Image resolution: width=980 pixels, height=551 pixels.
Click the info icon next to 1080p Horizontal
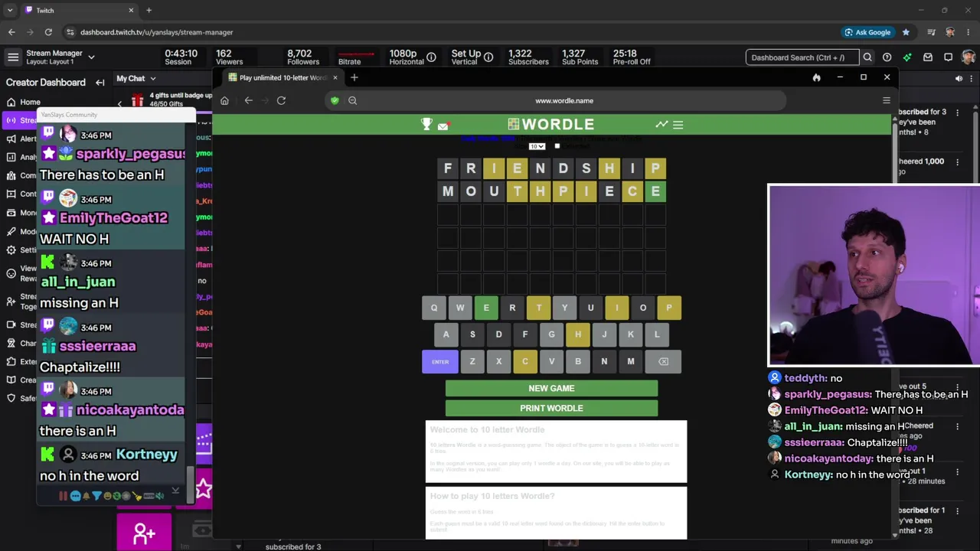coord(431,57)
